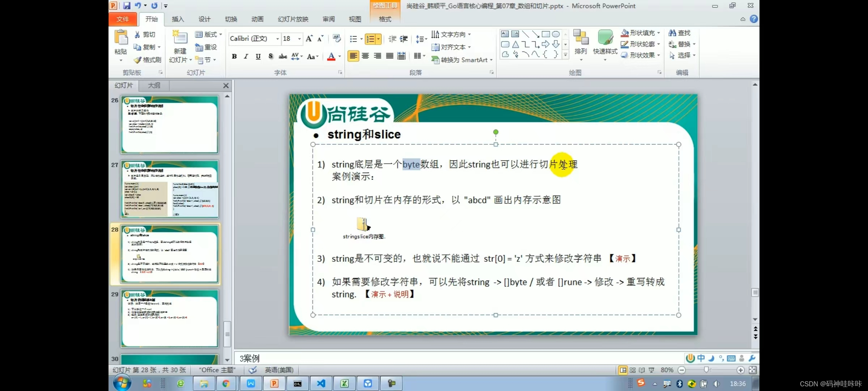868x391 pixels.
Task: Click the notes field containing 3案例
Action: pos(459,358)
